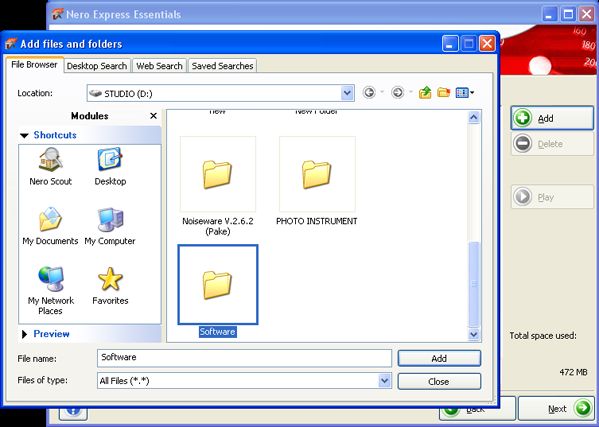Click the Close button in dialog
Screen dimensions: 599x427
pos(439,382)
